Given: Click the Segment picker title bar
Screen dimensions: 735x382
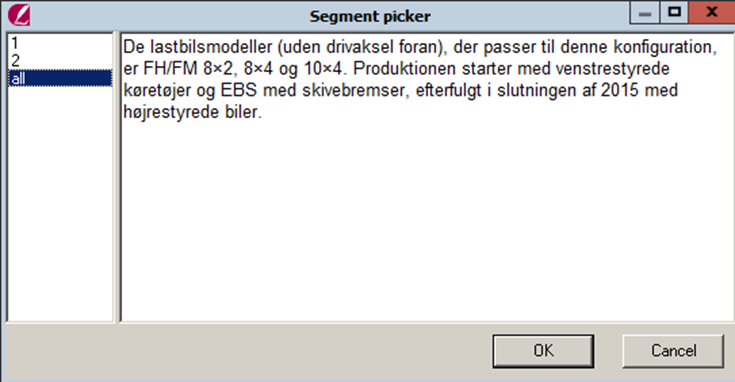Looking at the screenshot, I should [x=370, y=16].
